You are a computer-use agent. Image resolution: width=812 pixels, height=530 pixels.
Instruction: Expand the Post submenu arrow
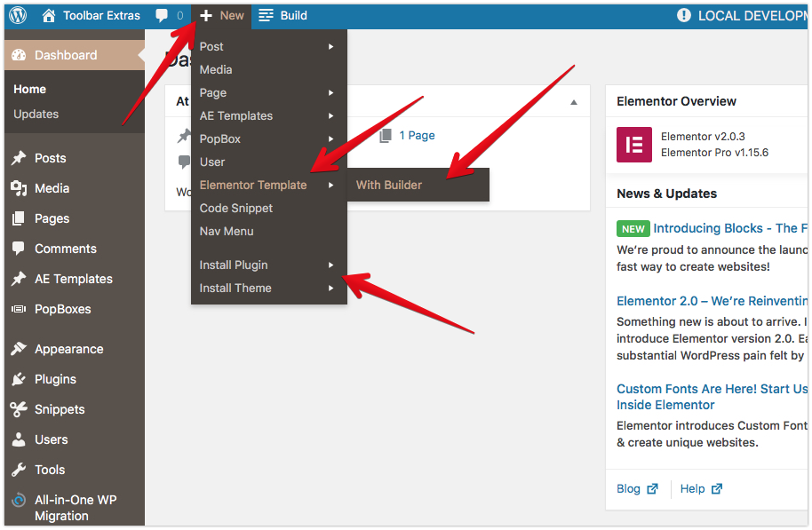coord(330,46)
